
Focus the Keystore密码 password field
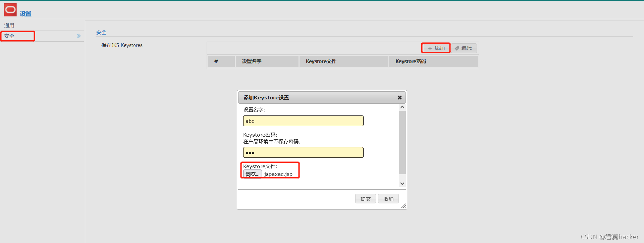(303, 152)
